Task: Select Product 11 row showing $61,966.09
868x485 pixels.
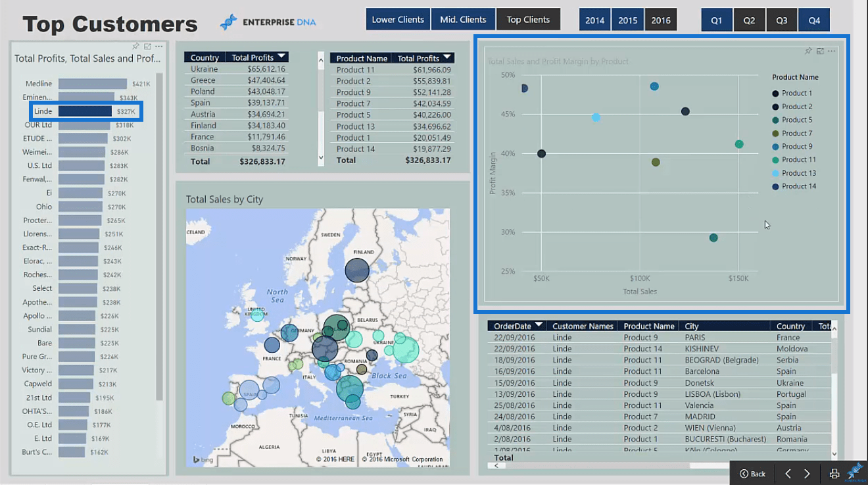Action: pyautogui.click(x=393, y=70)
